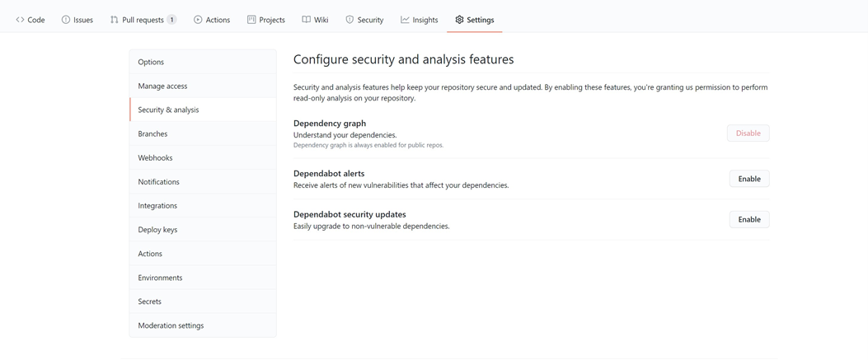Click the Code brackets icon

(20, 20)
